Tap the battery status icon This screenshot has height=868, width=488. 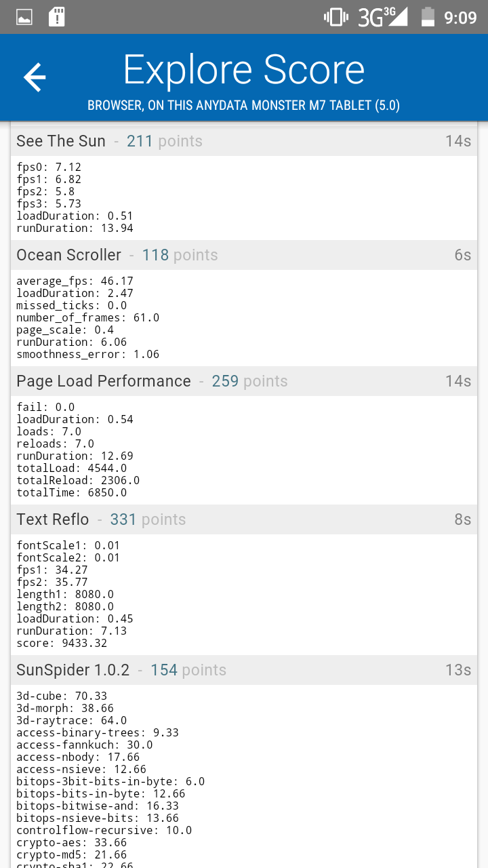tap(428, 17)
